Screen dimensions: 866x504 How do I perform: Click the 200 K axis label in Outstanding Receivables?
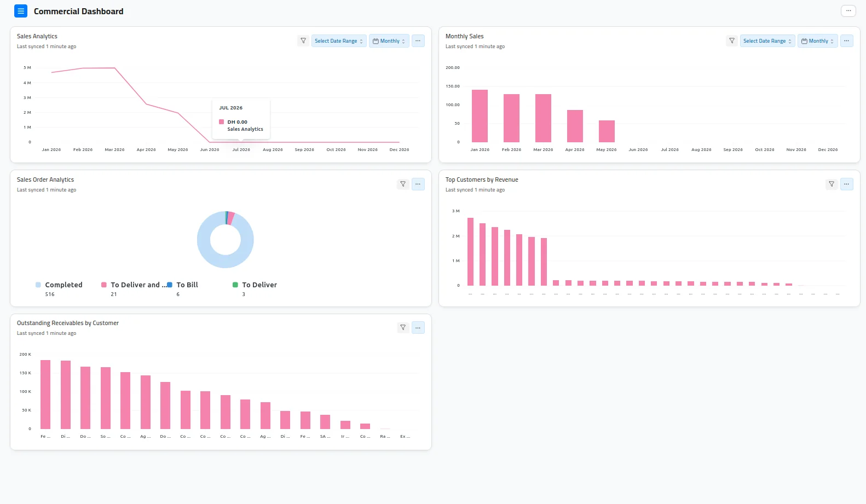(25, 355)
